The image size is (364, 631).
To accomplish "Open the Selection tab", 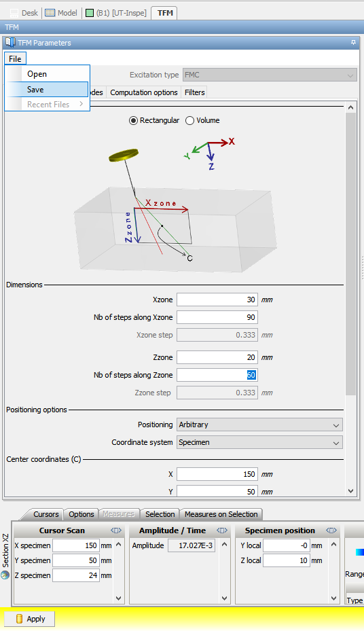I will pos(160,514).
